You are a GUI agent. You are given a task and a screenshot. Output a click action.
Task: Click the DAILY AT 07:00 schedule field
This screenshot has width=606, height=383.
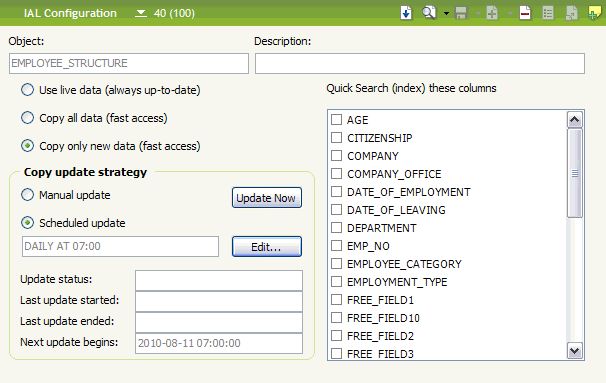click(x=120, y=247)
